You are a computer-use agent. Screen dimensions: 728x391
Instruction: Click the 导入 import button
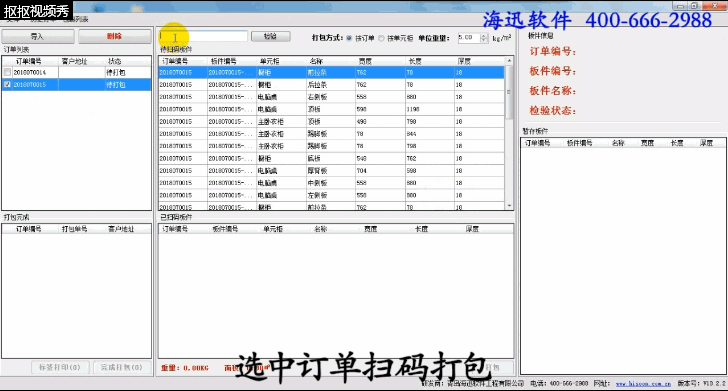pyautogui.click(x=38, y=36)
